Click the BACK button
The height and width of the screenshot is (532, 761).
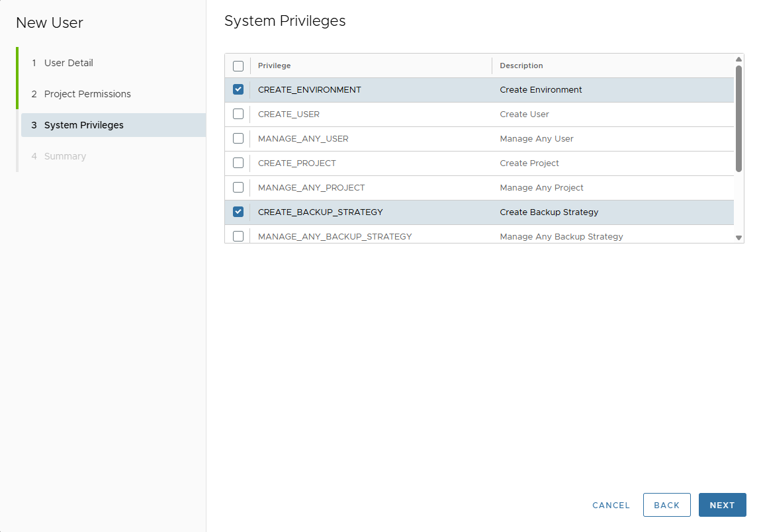click(666, 505)
